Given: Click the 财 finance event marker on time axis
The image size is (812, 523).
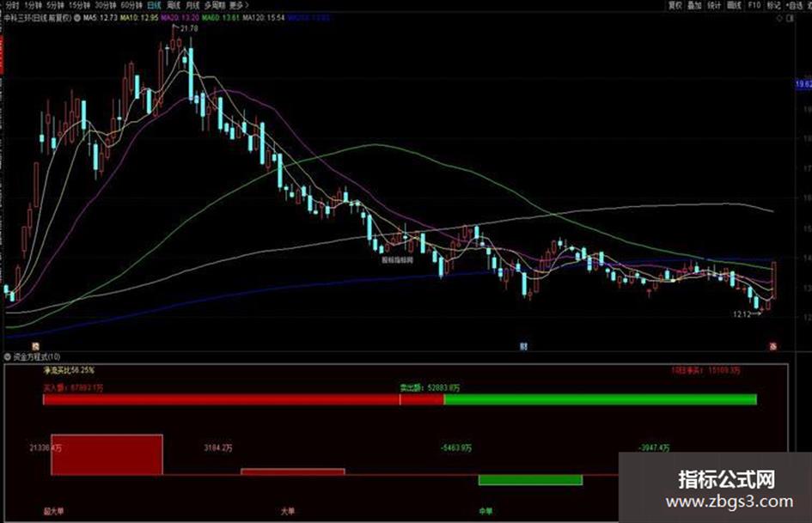Looking at the screenshot, I should tap(523, 346).
